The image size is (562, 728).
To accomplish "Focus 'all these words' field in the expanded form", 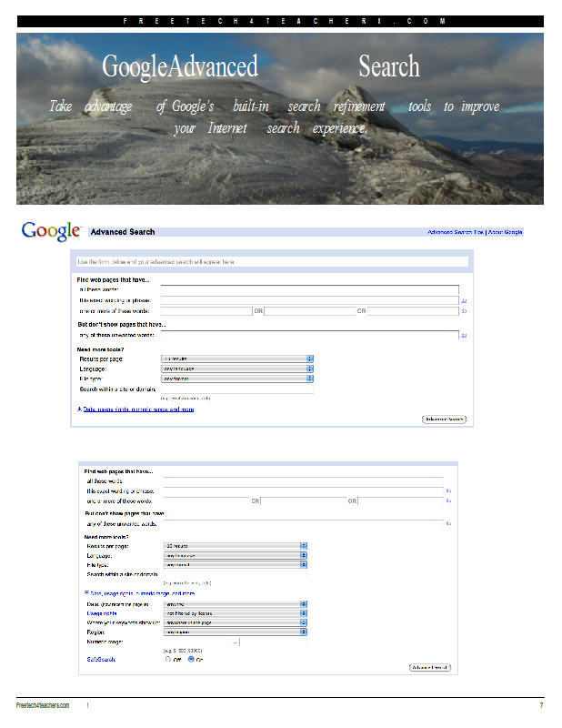I will (304, 481).
